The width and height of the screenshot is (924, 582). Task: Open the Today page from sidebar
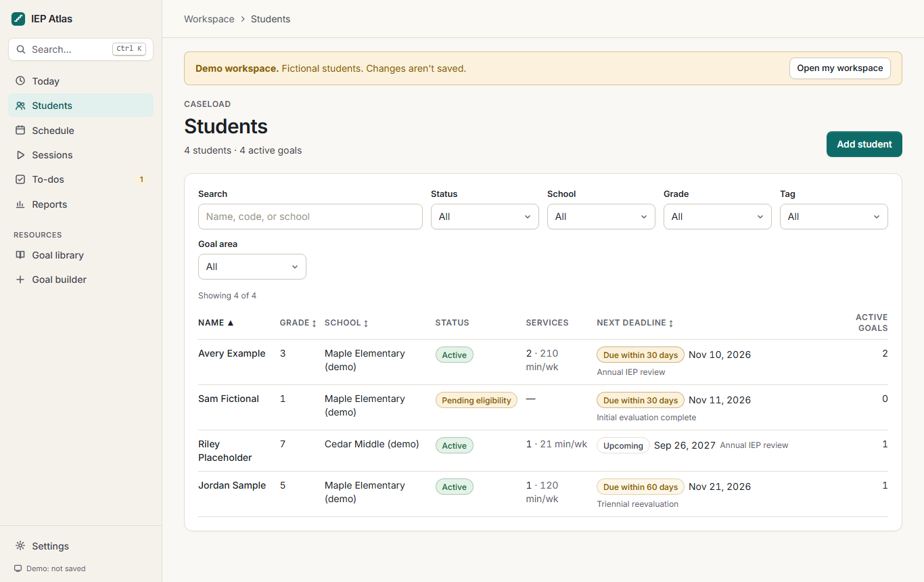(x=81, y=81)
